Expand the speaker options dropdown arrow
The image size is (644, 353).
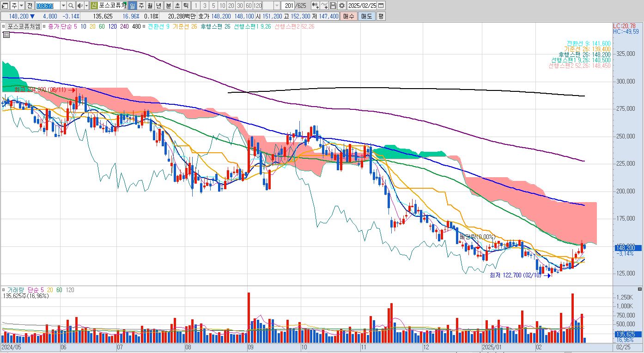click(x=86, y=6)
